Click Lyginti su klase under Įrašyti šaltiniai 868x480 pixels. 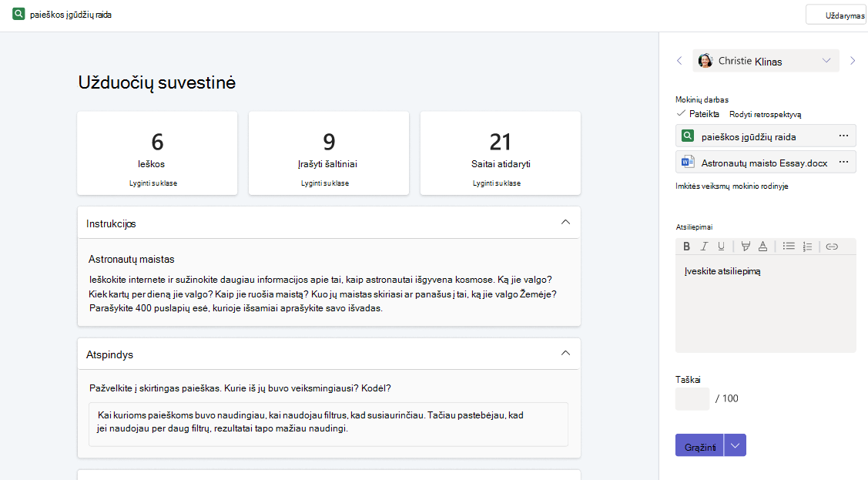(x=325, y=183)
